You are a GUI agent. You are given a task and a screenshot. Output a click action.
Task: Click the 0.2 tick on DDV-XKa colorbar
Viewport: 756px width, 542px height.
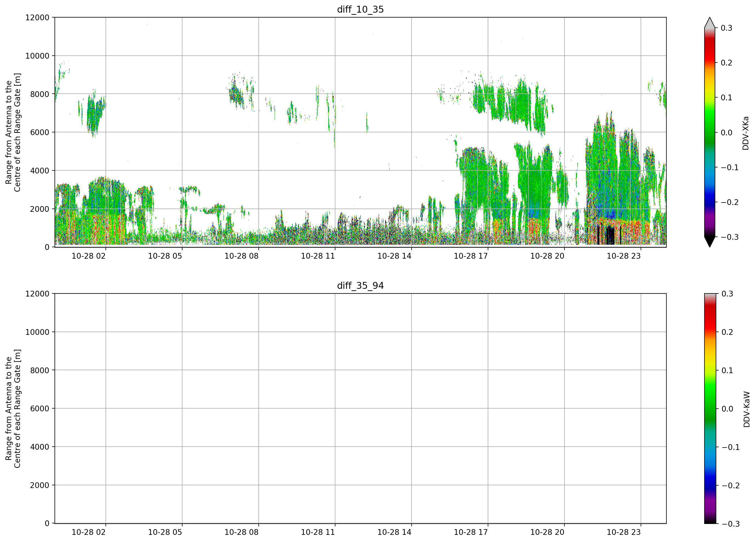coord(726,63)
